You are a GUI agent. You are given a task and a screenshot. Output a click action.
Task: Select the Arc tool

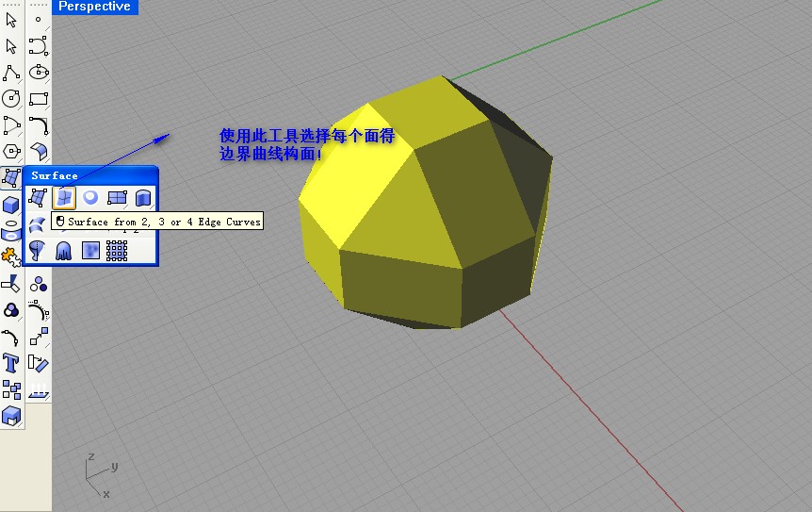[11, 124]
